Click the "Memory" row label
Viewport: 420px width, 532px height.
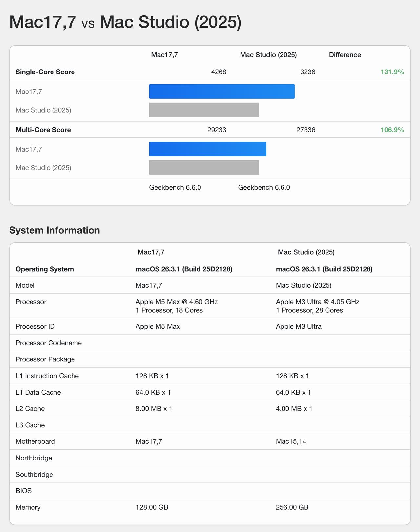pyautogui.click(x=28, y=507)
